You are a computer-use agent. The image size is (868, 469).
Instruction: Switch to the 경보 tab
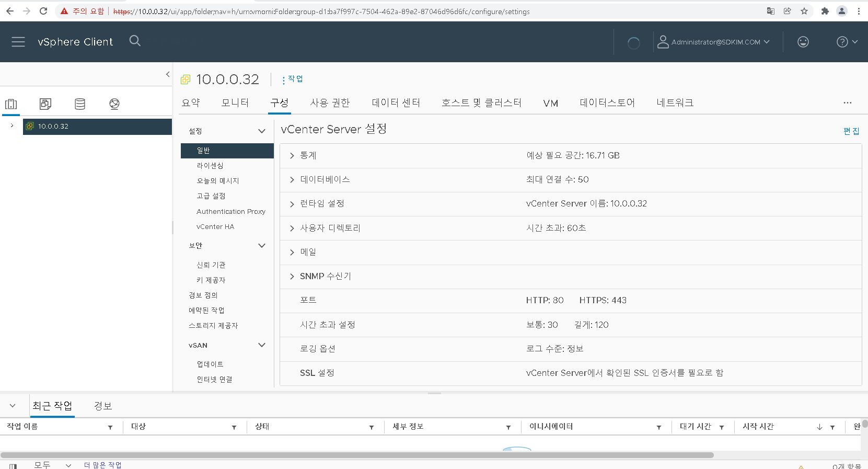click(x=103, y=406)
